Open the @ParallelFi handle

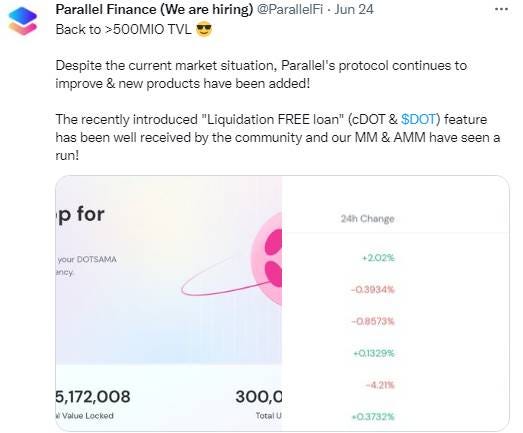pyautogui.click(x=290, y=9)
